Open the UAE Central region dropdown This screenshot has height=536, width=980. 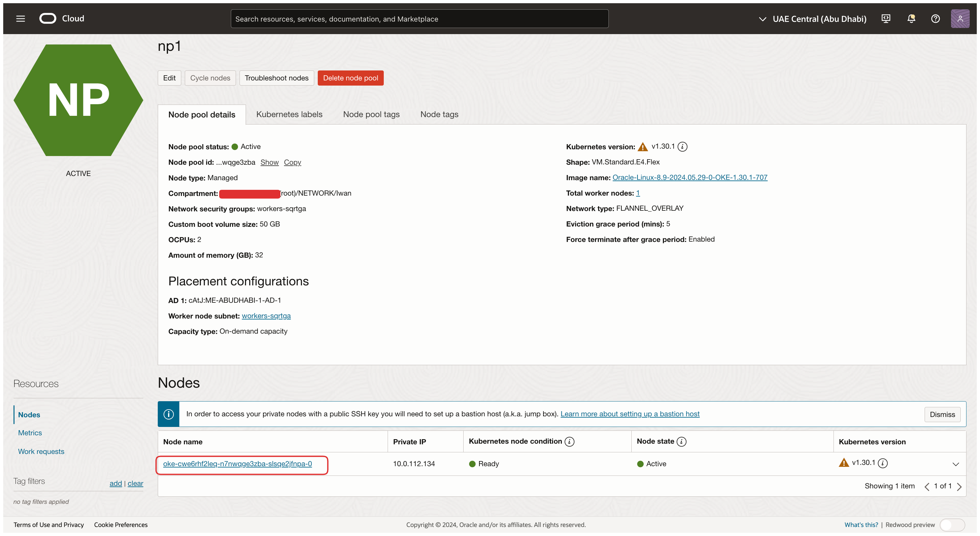(813, 19)
